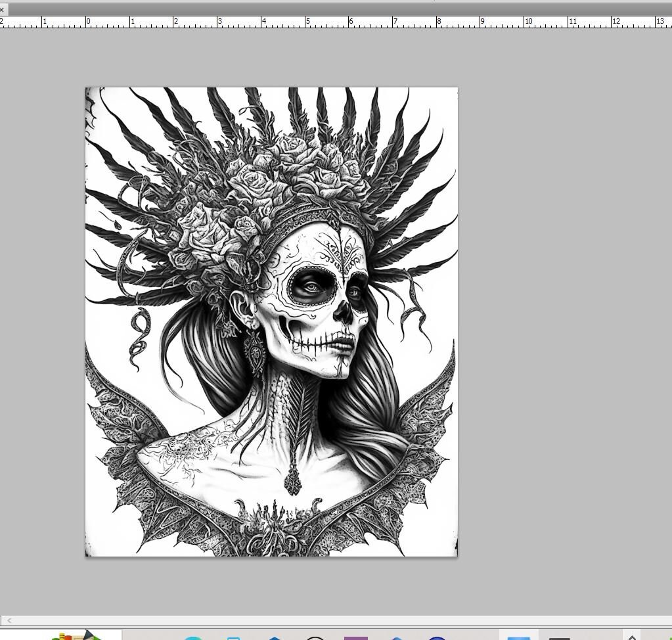Click the zero mark on the horizontal ruler

(88, 21)
